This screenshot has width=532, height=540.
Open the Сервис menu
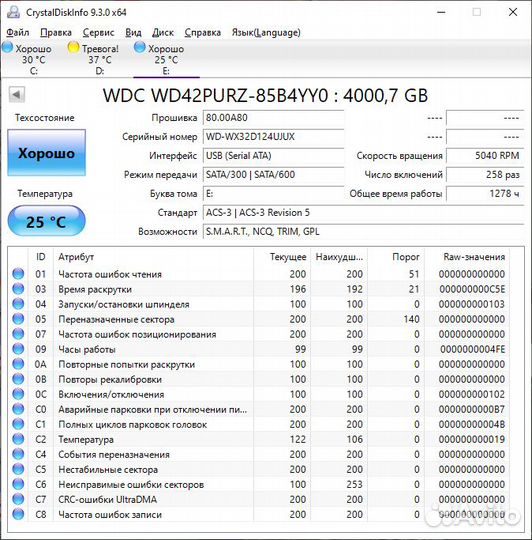point(98,32)
